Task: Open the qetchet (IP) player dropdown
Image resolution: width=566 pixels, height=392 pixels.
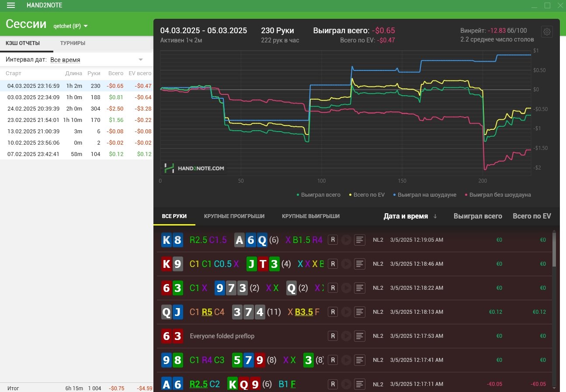Action: [x=70, y=26]
